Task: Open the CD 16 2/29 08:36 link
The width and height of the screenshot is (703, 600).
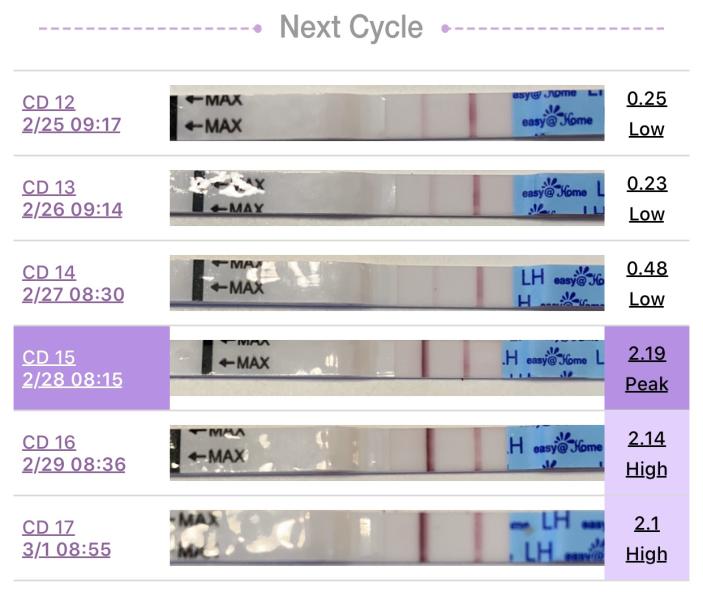Action: 74,453
